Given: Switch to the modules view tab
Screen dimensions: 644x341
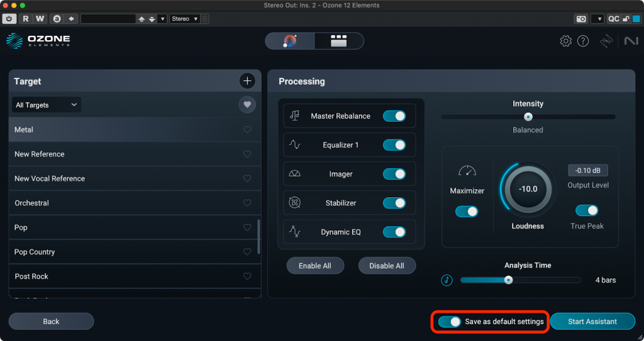Looking at the screenshot, I should point(339,41).
